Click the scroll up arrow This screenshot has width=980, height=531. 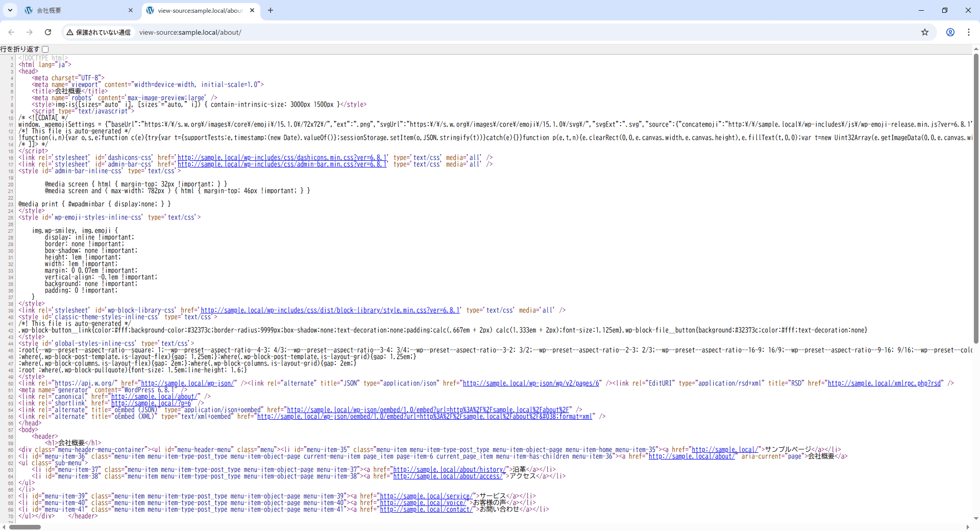(x=976, y=49)
